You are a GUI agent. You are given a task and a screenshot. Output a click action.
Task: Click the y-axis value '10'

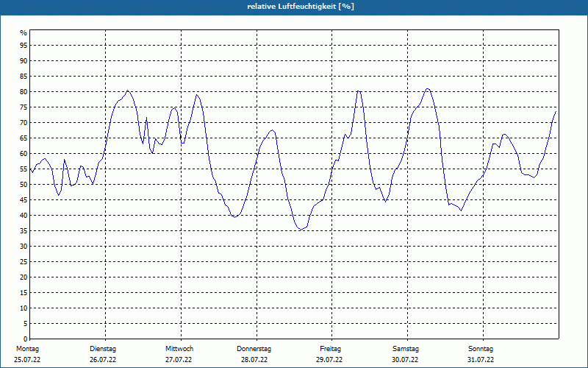click(24, 308)
